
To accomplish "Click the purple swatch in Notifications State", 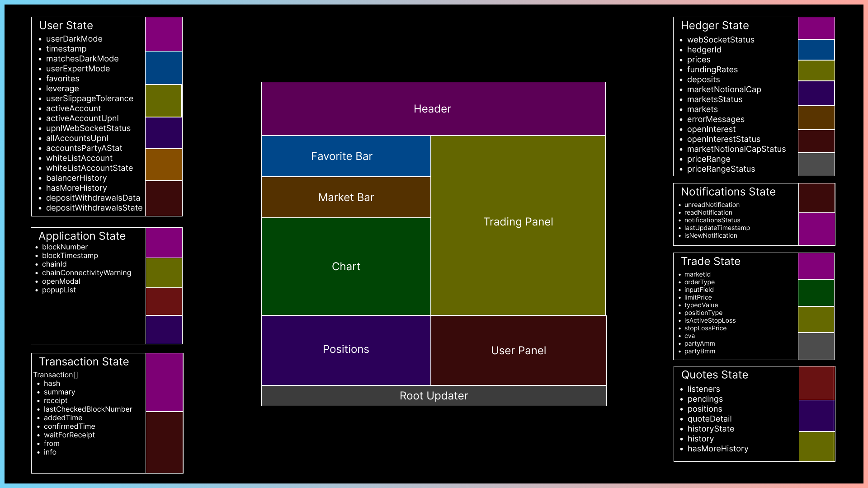I will click(x=816, y=229).
